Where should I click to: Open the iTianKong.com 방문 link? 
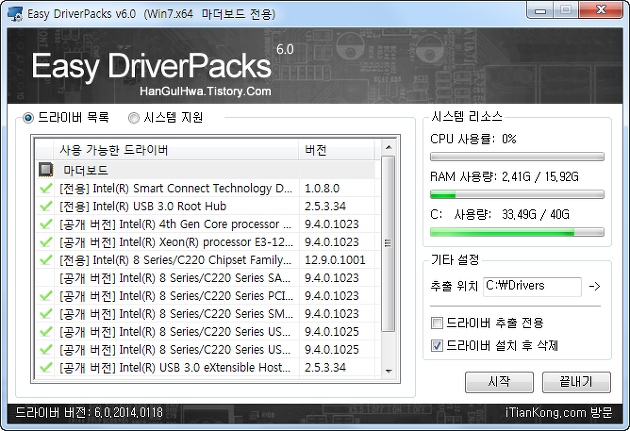pyautogui.click(x=558, y=413)
